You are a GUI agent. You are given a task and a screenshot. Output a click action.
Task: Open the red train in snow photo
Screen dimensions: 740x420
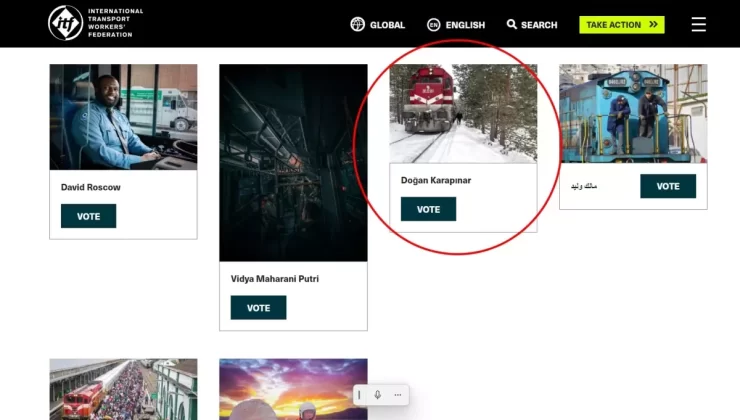pos(463,113)
